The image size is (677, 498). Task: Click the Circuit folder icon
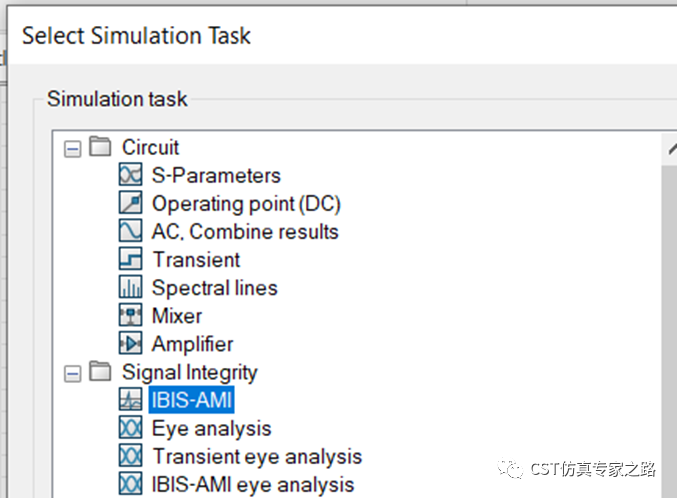click(x=100, y=146)
